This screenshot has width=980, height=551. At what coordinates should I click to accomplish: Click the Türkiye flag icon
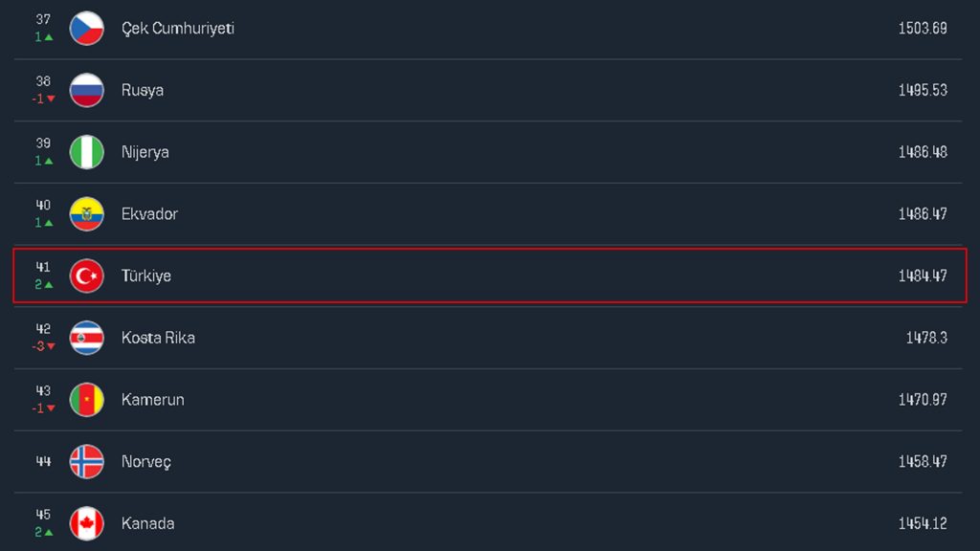point(87,275)
